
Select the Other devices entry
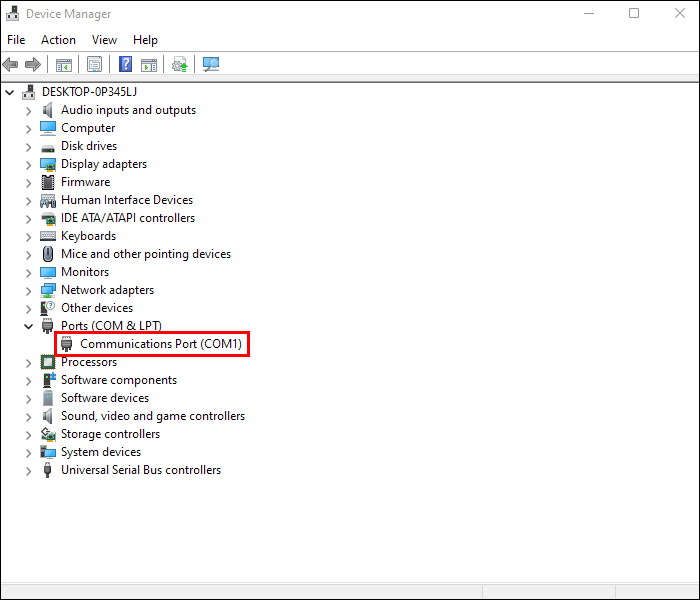(x=97, y=308)
